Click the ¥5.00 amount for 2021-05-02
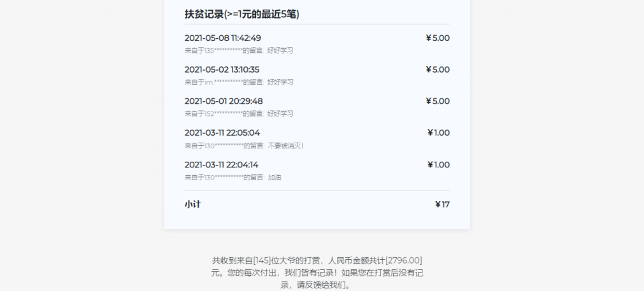 tap(438, 69)
